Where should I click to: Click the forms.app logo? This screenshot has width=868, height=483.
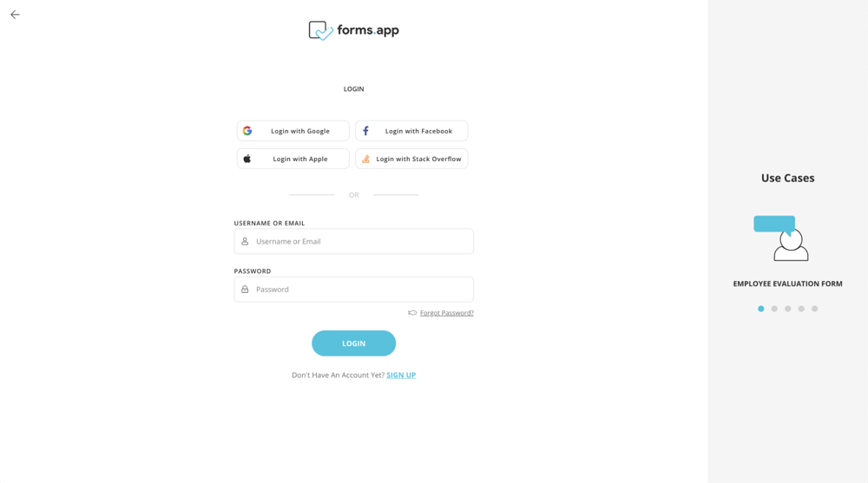pyautogui.click(x=353, y=30)
